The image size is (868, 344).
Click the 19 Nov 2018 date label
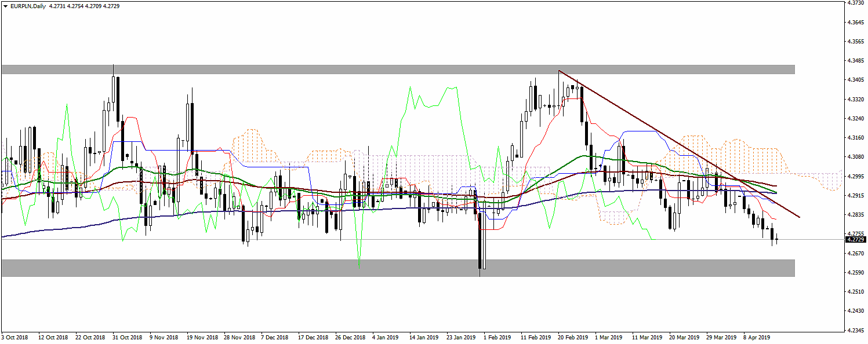pyautogui.click(x=201, y=337)
